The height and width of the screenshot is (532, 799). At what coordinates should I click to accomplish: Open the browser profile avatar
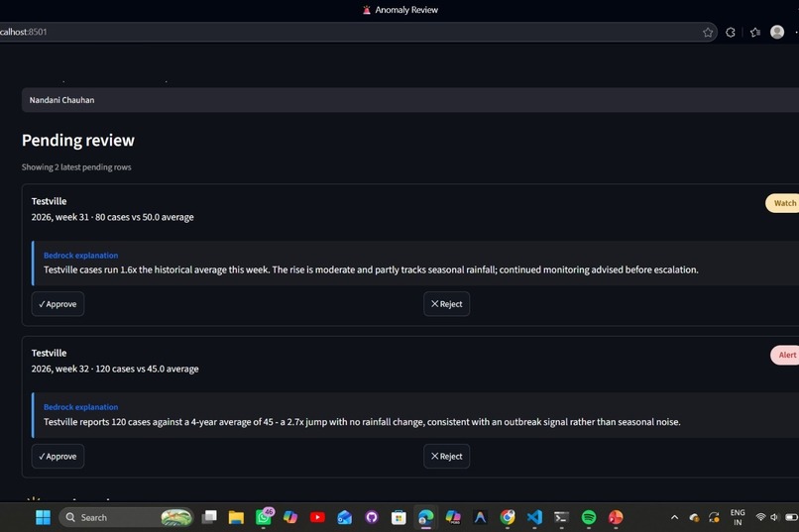777,32
